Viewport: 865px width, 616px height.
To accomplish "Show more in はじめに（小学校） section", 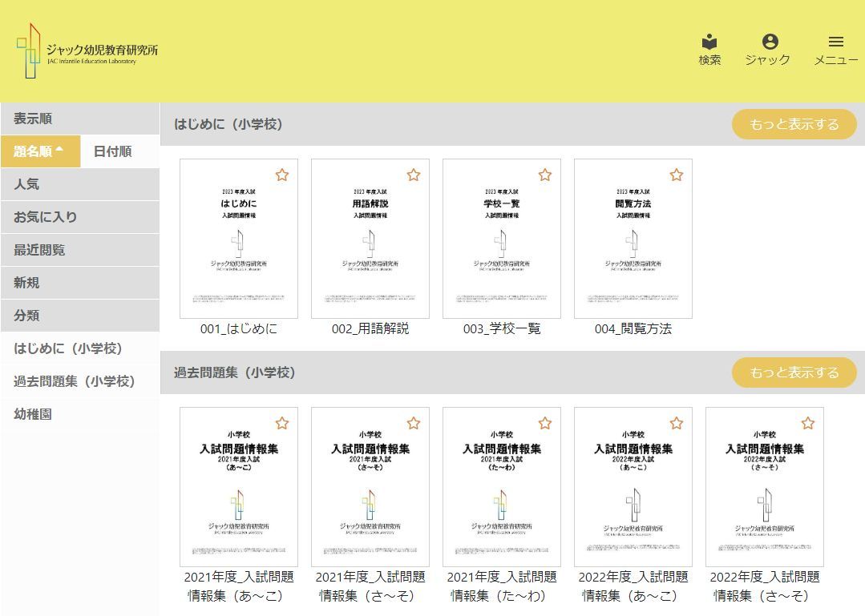I will [794, 124].
